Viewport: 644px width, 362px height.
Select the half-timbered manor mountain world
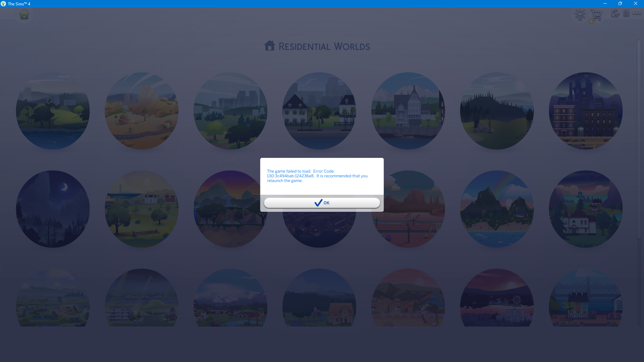[408, 111]
